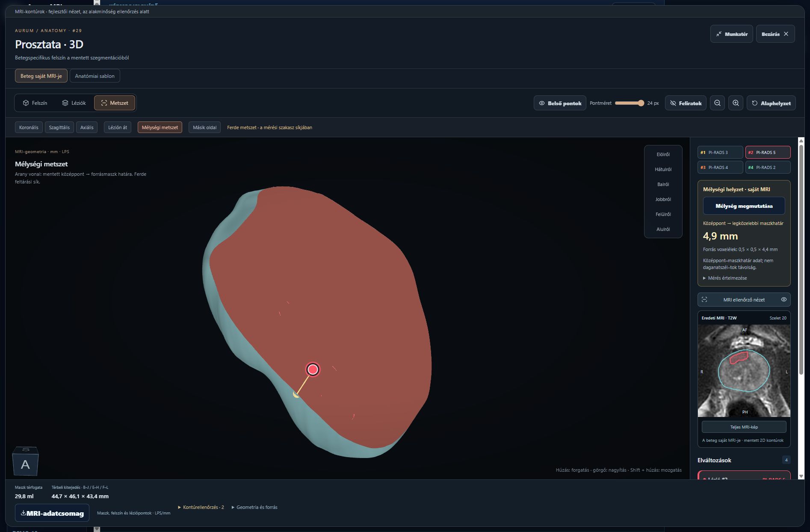Viewport: 810px width, 532px height.
Task: Toggle MRI ellenőrző nézet eye icon
Action: pos(783,299)
